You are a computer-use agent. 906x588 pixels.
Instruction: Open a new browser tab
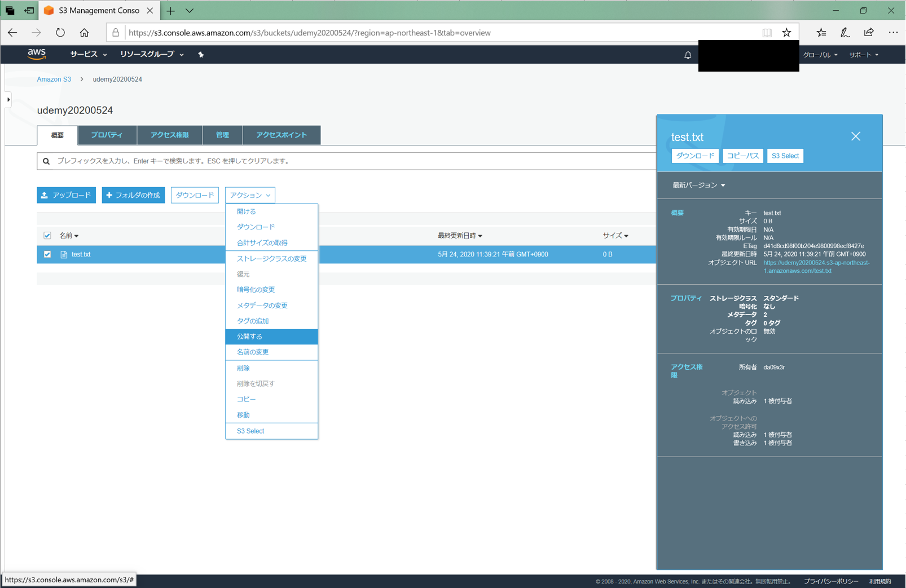coord(170,11)
